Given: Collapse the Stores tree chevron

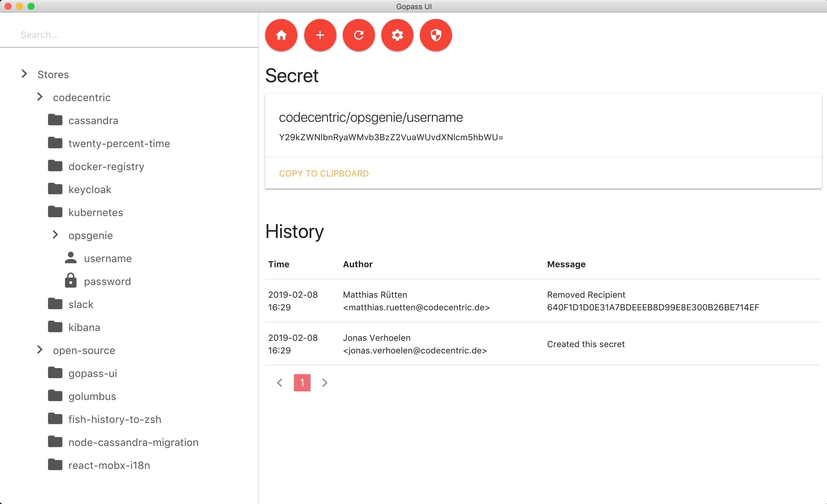Looking at the screenshot, I should pyautogui.click(x=24, y=74).
